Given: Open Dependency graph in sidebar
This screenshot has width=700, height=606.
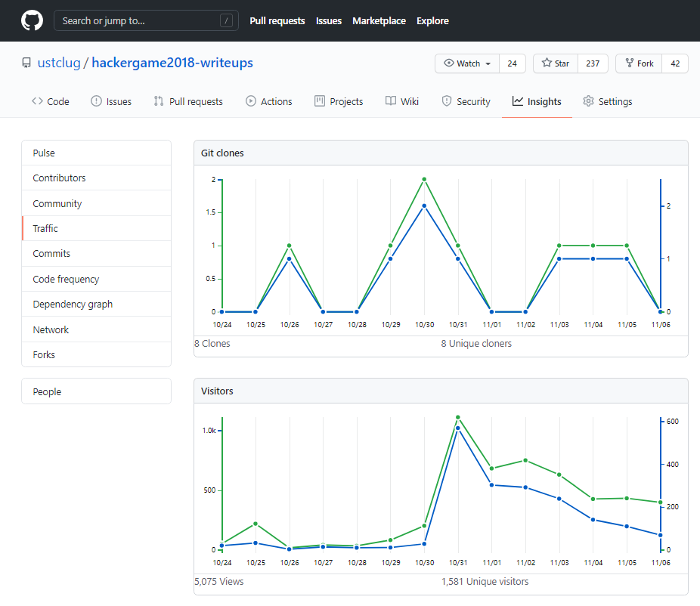Looking at the screenshot, I should pos(97,304).
